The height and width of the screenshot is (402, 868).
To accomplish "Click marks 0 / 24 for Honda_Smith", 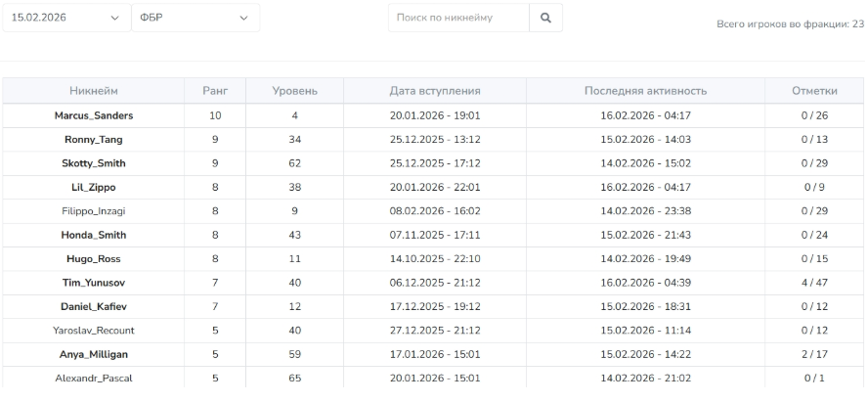I will 814,235.
